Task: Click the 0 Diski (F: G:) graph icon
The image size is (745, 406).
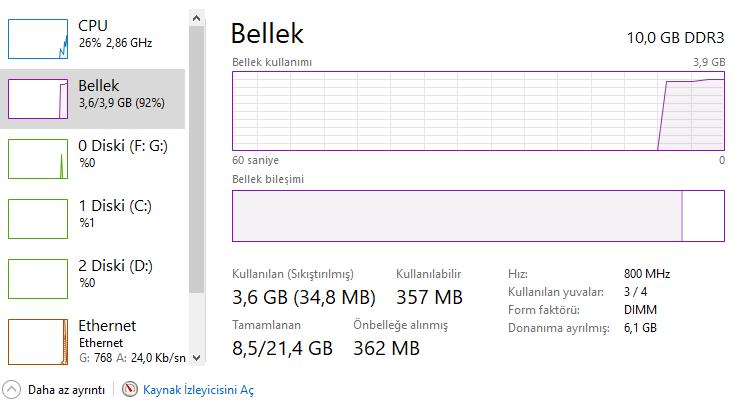Action: coord(38,158)
